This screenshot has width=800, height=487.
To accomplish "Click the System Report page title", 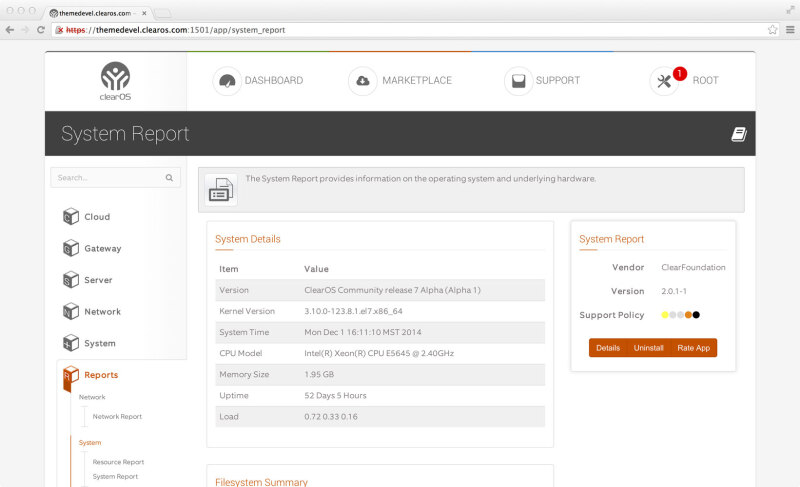I will click(x=125, y=134).
